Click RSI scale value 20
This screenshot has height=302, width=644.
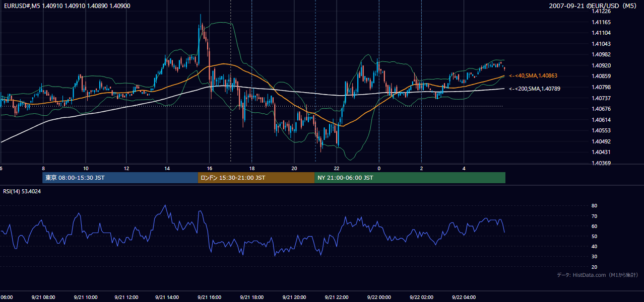point(595,267)
